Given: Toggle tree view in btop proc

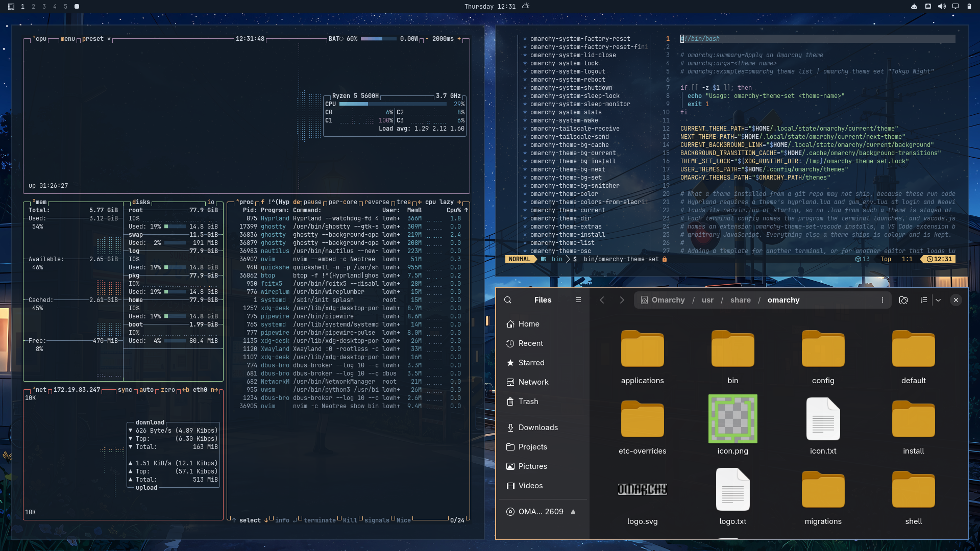Looking at the screenshot, I should click(403, 202).
